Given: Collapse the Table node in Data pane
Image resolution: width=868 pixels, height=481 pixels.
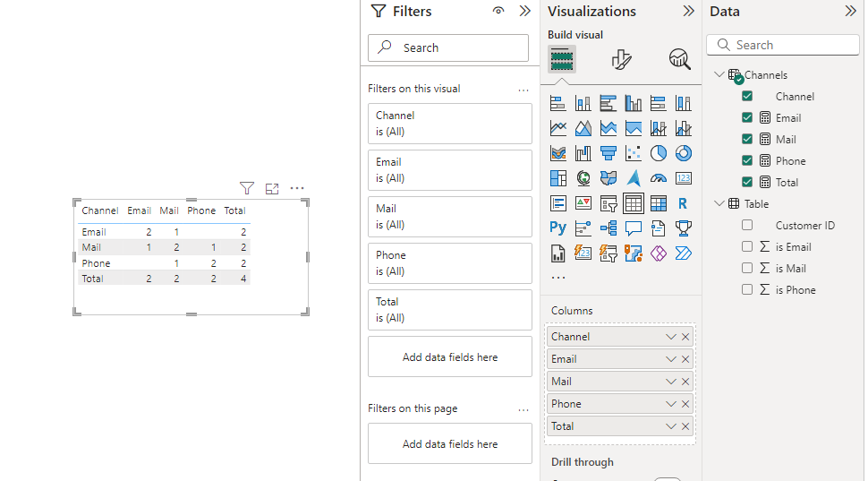Looking at the screenshot, I should click(719, 203).
